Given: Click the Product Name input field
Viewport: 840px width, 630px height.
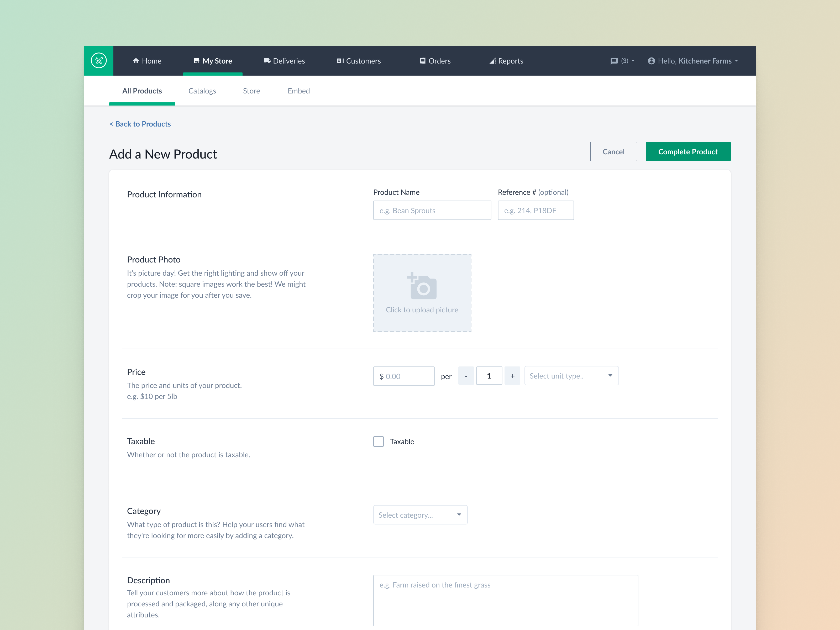Looking at the screenshot, I should (x=432, y=210).
